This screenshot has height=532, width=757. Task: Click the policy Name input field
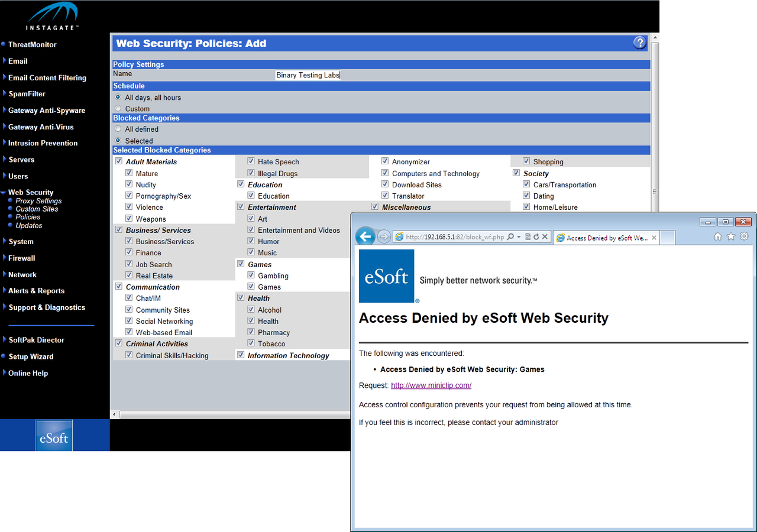click(308, 75)
